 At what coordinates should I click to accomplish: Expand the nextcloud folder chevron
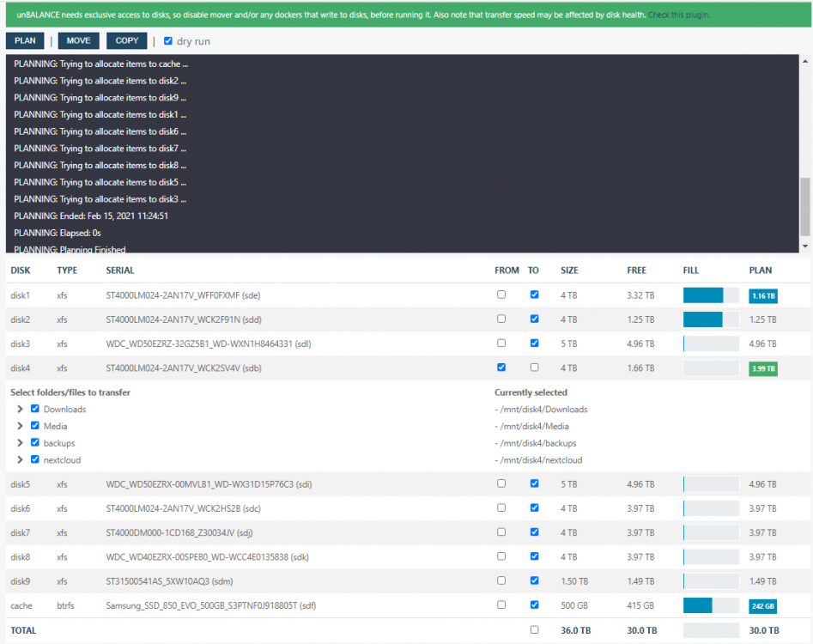[x=20, y=459]
